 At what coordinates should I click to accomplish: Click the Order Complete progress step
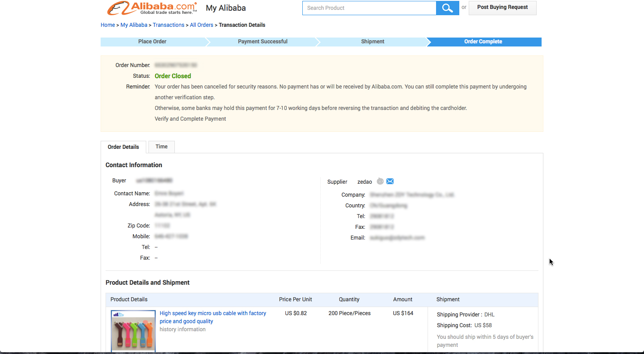(x=483, y=42)
